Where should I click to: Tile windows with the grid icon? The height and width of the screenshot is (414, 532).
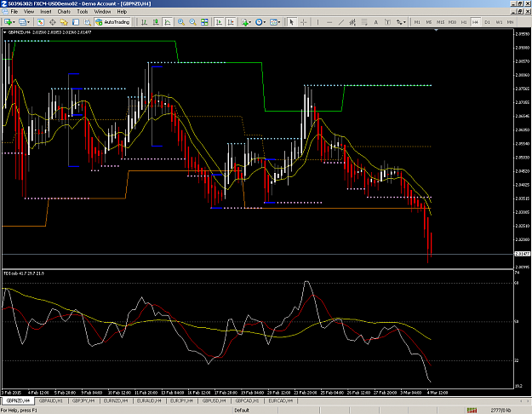click(x=204, y=22)
